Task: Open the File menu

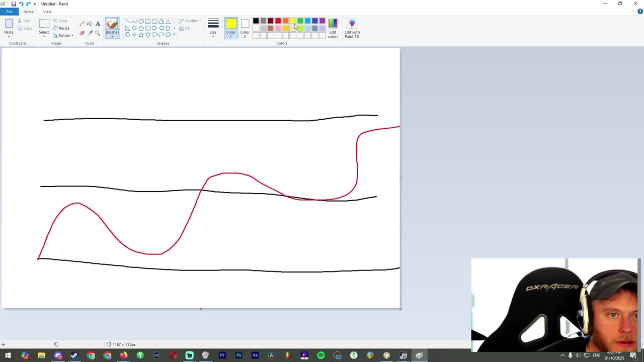Action: pos(9,12)
